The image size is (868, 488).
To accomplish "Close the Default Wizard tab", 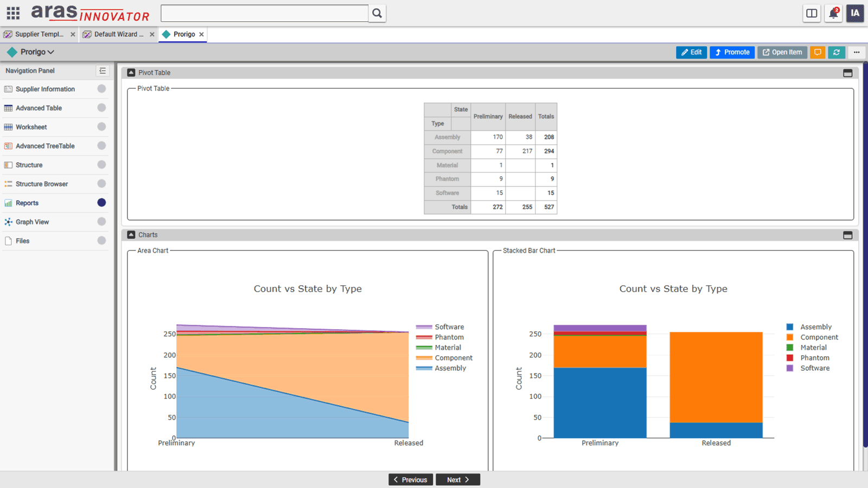I will tap(152, 34).
